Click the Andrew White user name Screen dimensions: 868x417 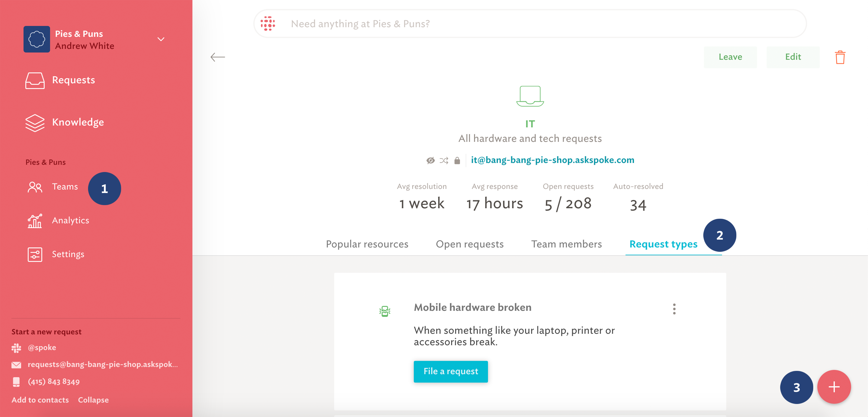coord(85,46)
